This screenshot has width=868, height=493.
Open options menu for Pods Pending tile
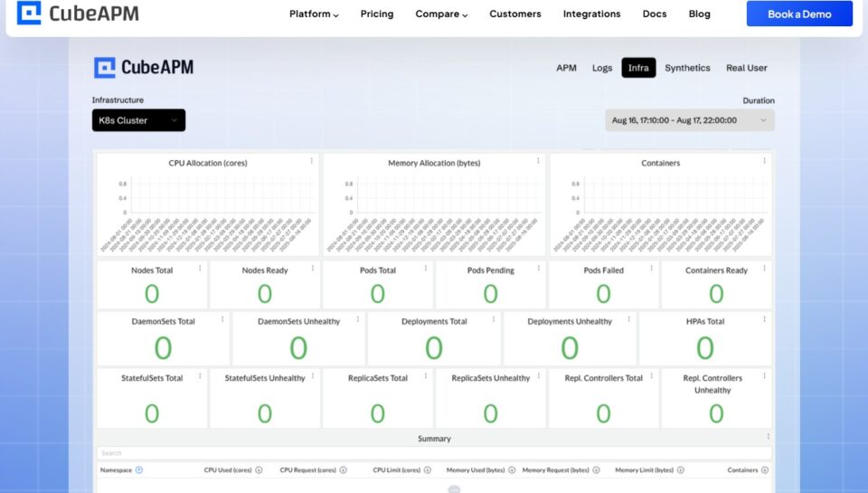click(x=539, y=268)
